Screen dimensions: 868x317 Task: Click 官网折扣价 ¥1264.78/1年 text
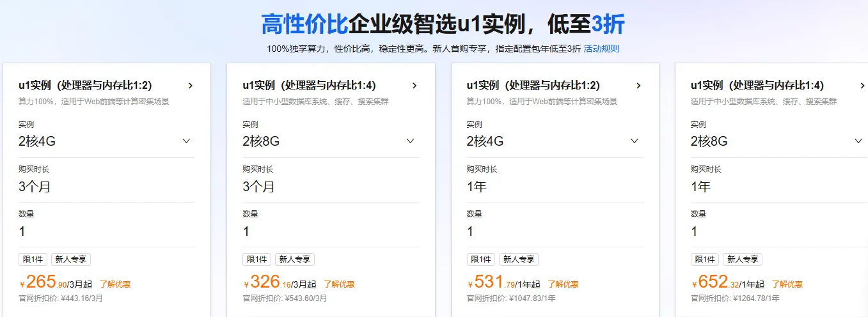tap(736, 298)
